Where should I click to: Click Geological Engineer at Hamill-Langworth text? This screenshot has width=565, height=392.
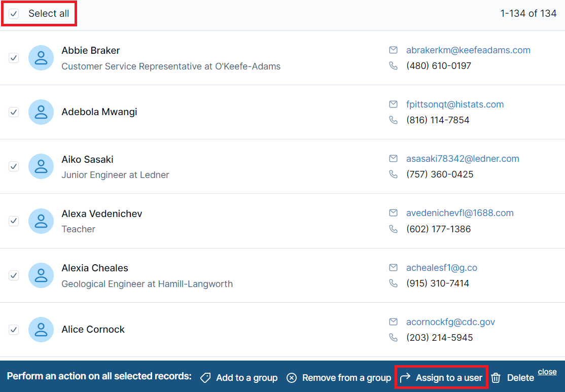[x=147, y=284]
